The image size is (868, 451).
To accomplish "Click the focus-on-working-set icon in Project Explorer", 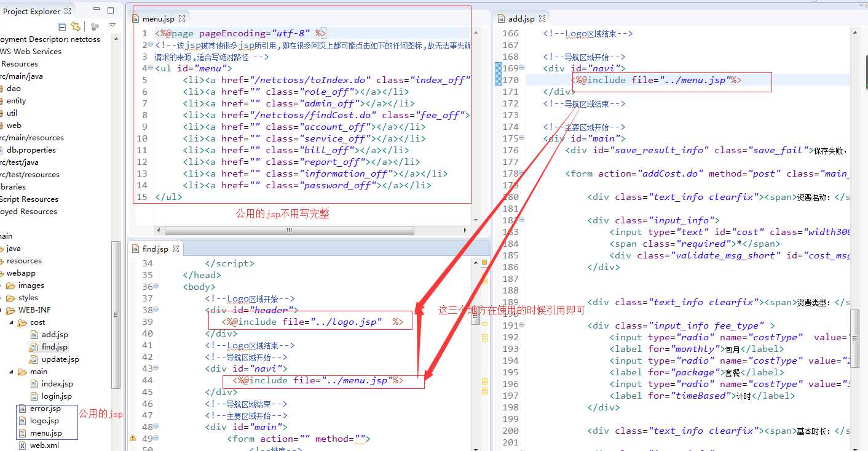I will point(95,26).
